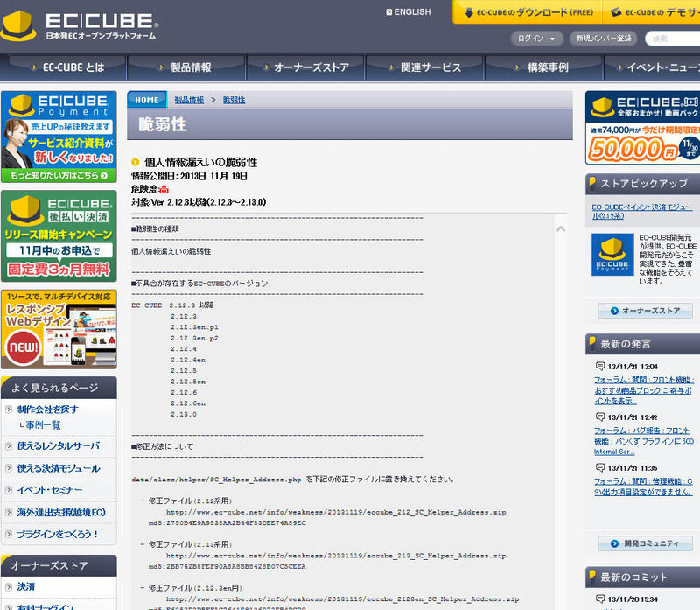Viewport: 700px width, 610px height.
Task: Click the search input field in the header
Action: [x=674, y=39]
